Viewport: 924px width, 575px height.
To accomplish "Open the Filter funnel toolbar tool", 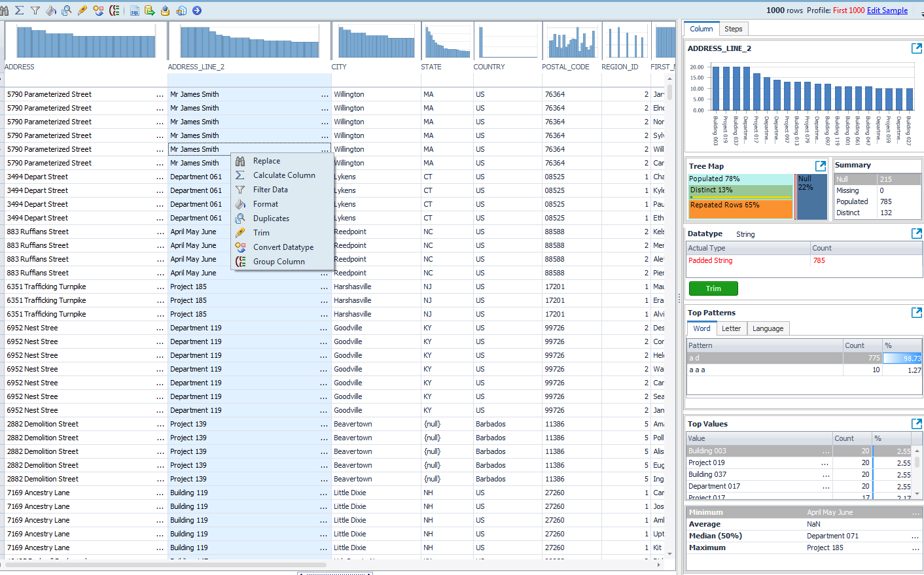I will (x=35, y=10).
